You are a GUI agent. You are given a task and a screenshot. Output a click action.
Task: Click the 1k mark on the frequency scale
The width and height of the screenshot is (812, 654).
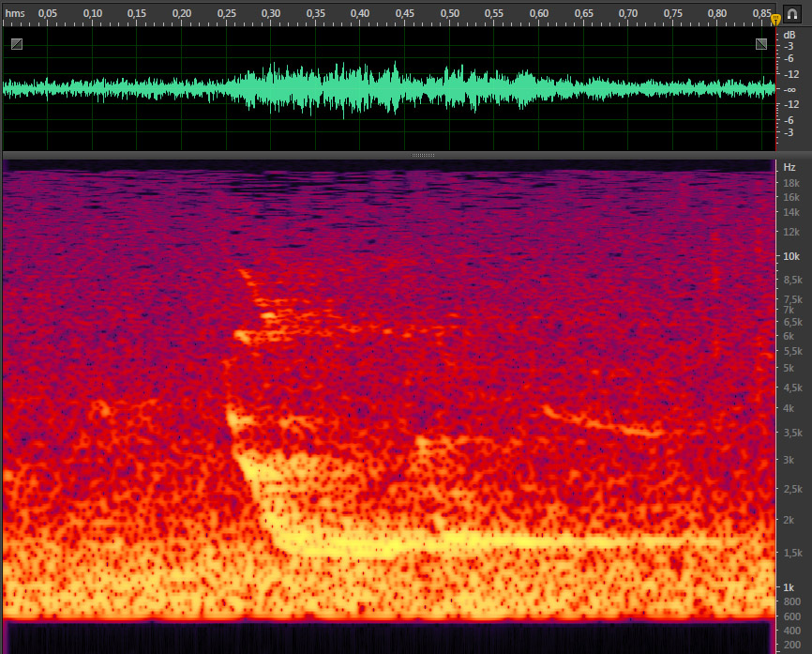789,587
